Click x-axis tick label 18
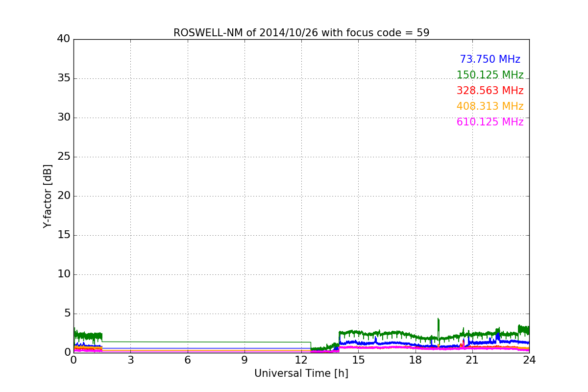This screenshot has height=392, width=588. [416, 360]
